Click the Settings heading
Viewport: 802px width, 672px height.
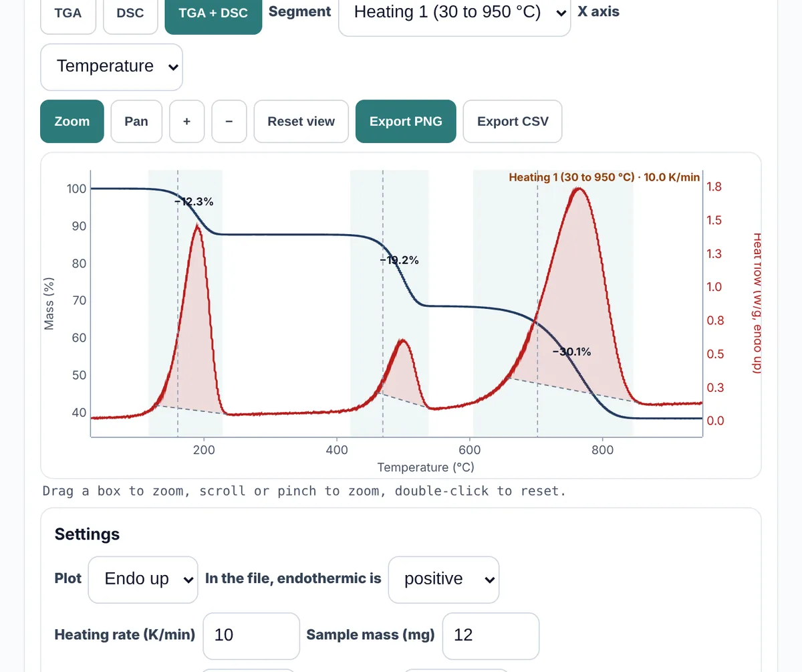pos(87,534)
